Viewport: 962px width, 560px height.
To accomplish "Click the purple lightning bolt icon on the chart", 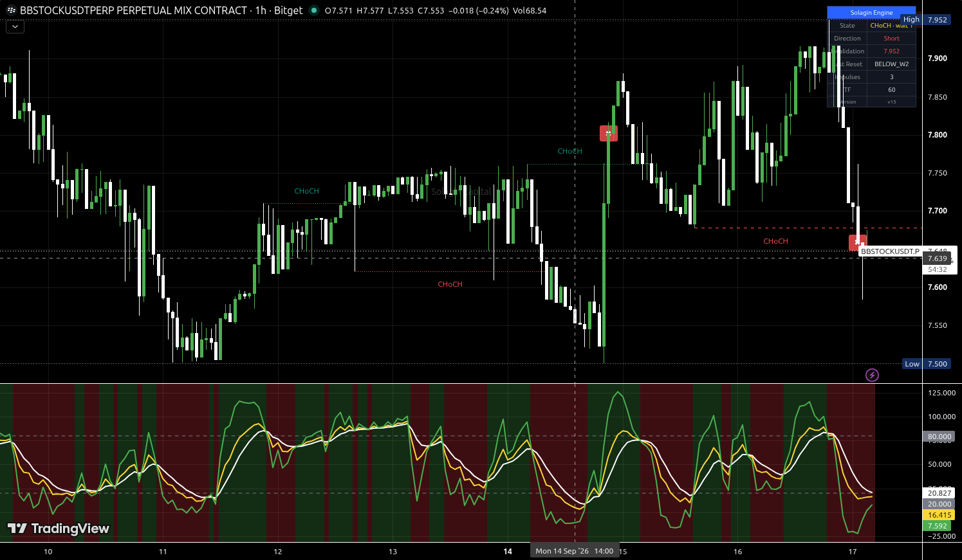I will pos(872,375).
